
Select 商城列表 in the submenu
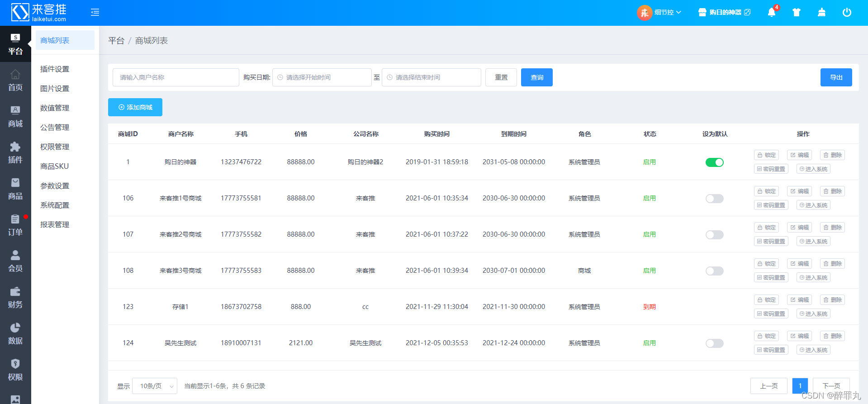pyautogui.click(x=65, y=40)
